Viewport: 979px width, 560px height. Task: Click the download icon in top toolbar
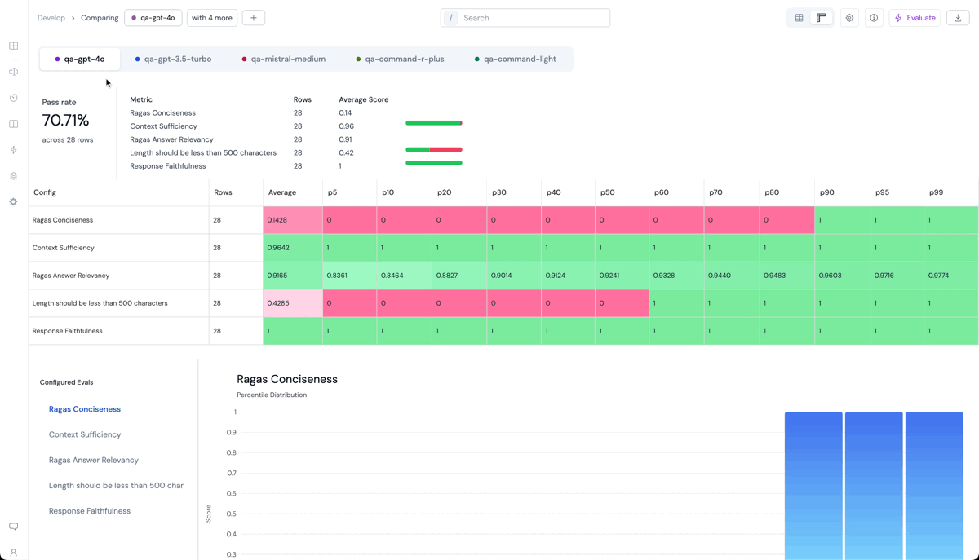[x=958, y=18]
